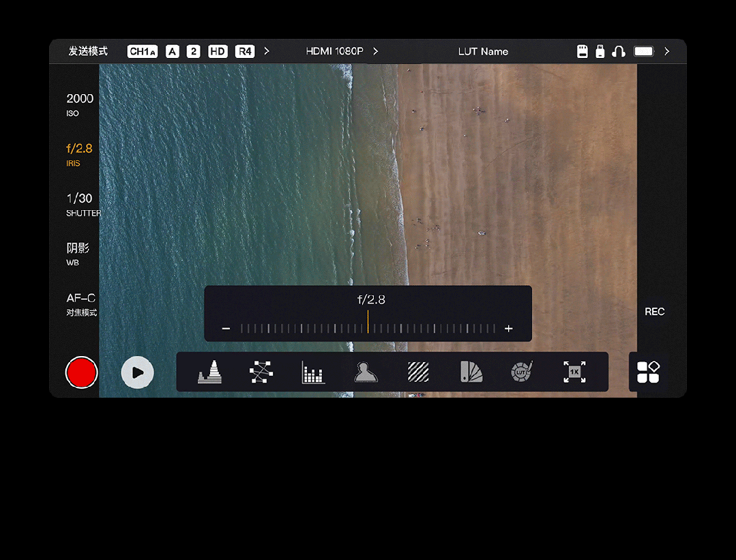Show the histogram display
The image size is (736, 560).
pyautogui.click(x=313, y=372)
